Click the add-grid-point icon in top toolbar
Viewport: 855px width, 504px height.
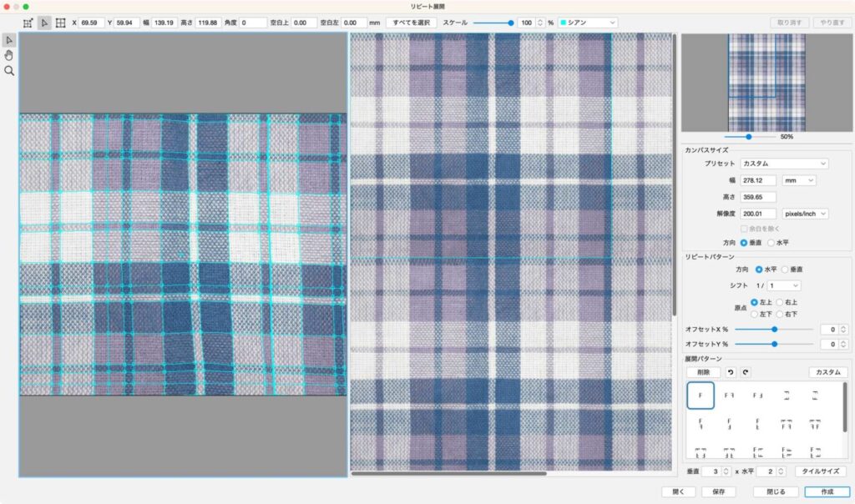(x=28, y=23)
